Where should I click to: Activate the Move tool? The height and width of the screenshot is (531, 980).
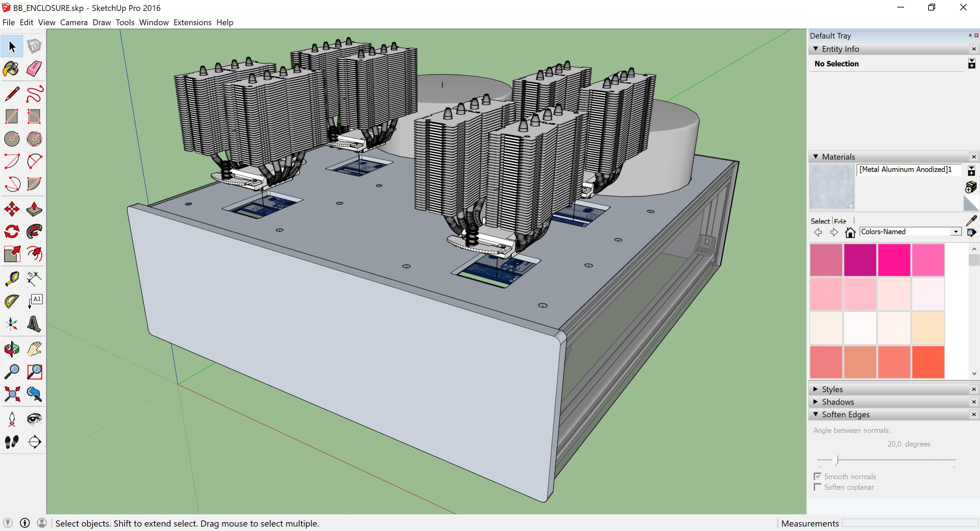coord(12,209)
